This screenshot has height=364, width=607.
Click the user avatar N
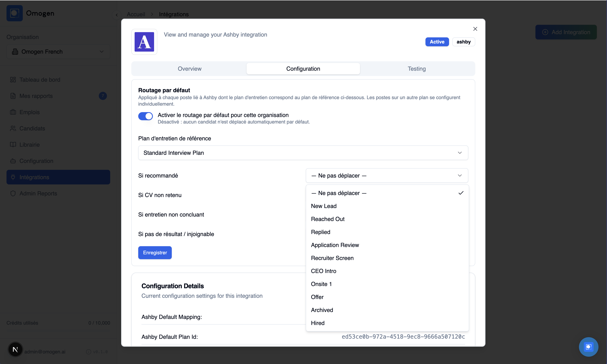pyautogui.click(x=15, y=349)
